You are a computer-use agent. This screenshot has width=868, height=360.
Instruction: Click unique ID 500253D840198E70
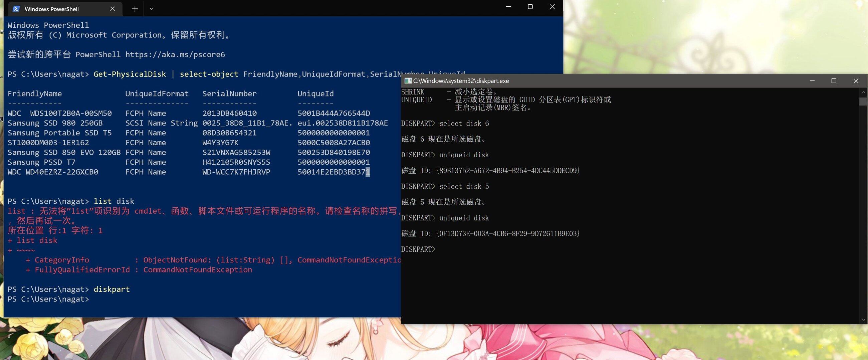point(334,152)
